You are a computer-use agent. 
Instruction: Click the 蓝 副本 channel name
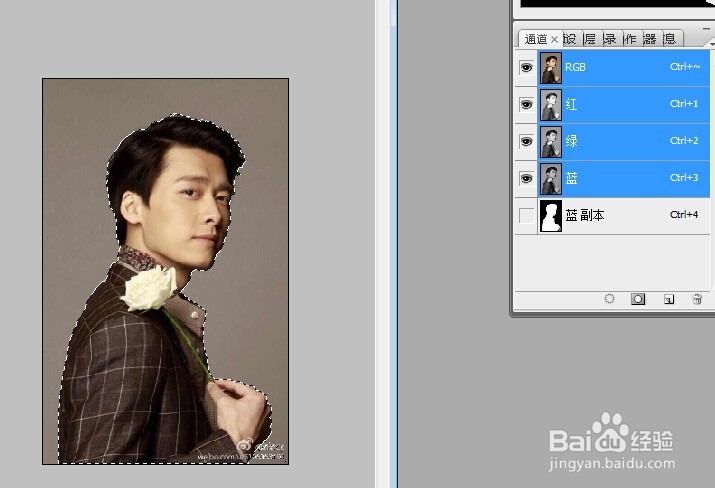585,215
